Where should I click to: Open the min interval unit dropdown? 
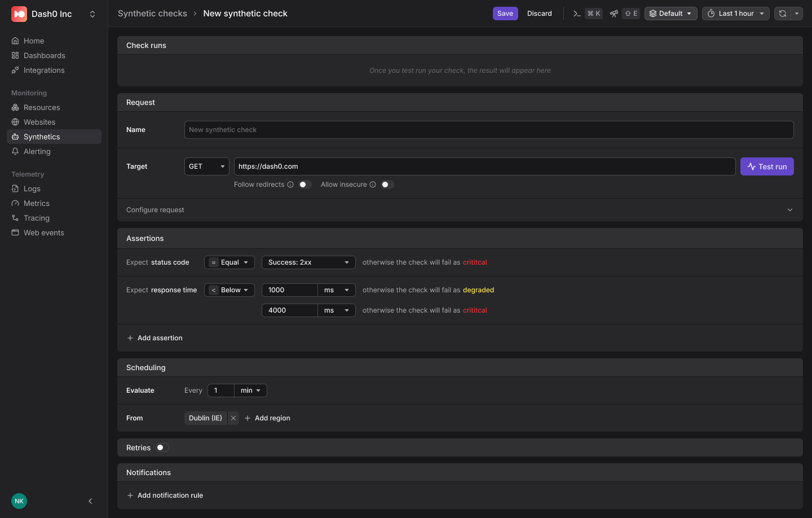(251, 390)
